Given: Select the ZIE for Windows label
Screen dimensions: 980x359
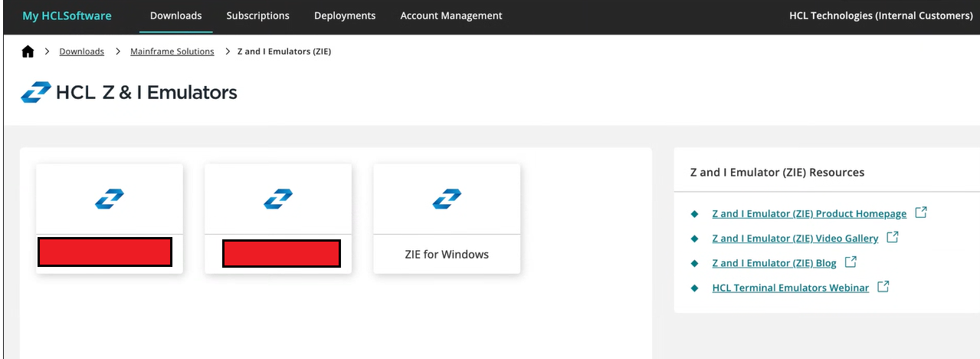Looking at the screenshot, I should click(447, 255).
